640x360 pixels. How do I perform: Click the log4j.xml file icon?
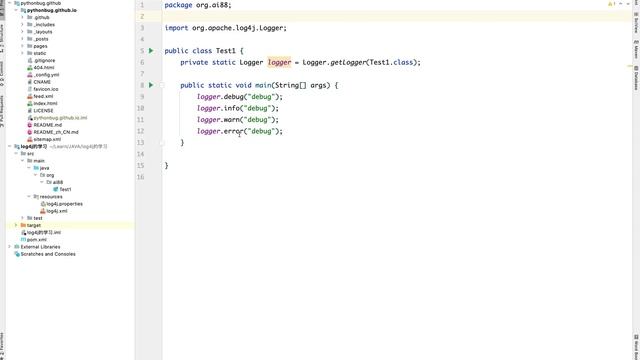tap(42, 211)
